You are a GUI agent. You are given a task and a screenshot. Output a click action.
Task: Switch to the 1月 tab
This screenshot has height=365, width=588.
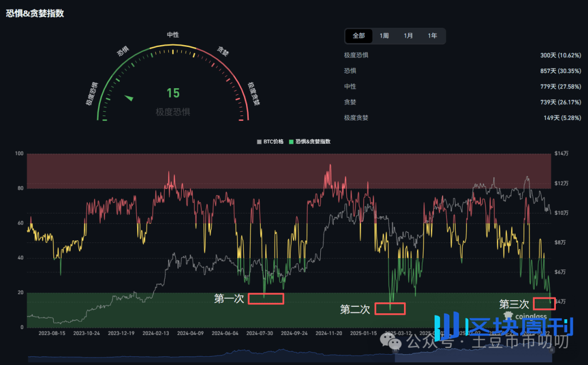tap(408, 35)
